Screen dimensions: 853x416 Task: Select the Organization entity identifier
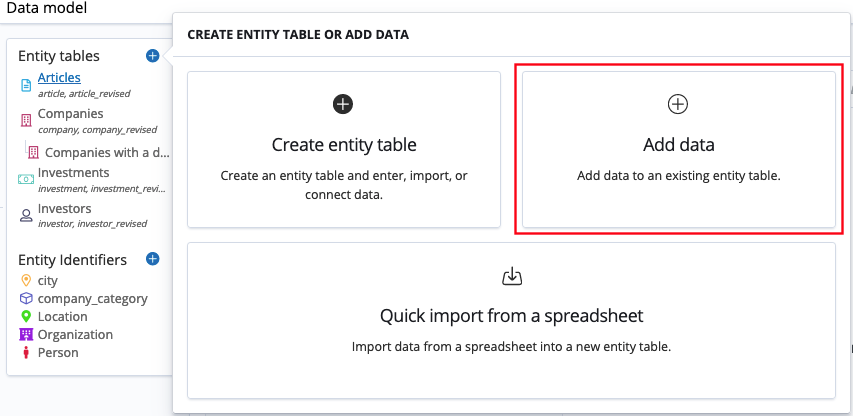(75, 335)
